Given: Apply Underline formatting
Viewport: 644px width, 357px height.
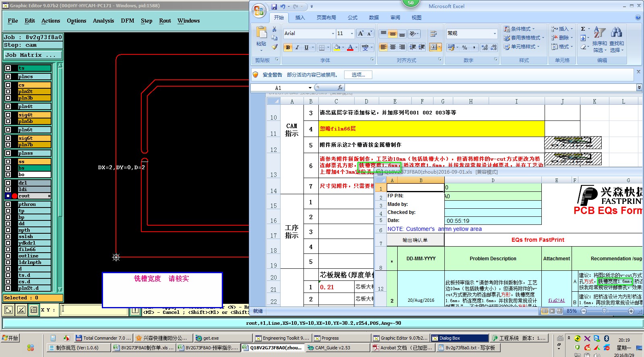Looking at the screenshot, I should click(x=306, y=48).
